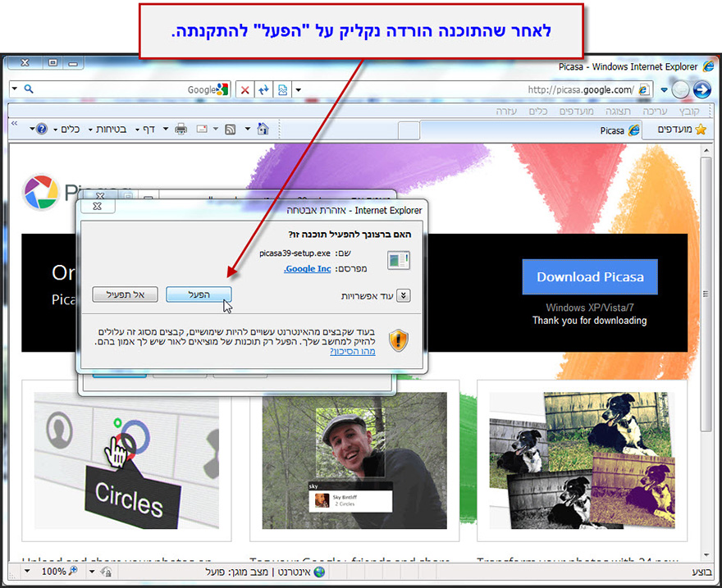Open the Print dropdown arrow

166,129
